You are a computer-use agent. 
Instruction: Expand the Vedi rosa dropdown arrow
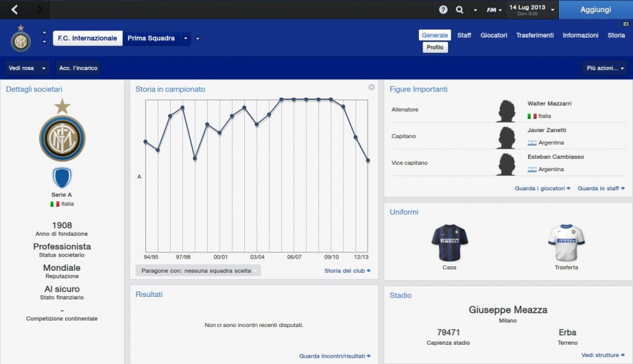click(43, 68)
